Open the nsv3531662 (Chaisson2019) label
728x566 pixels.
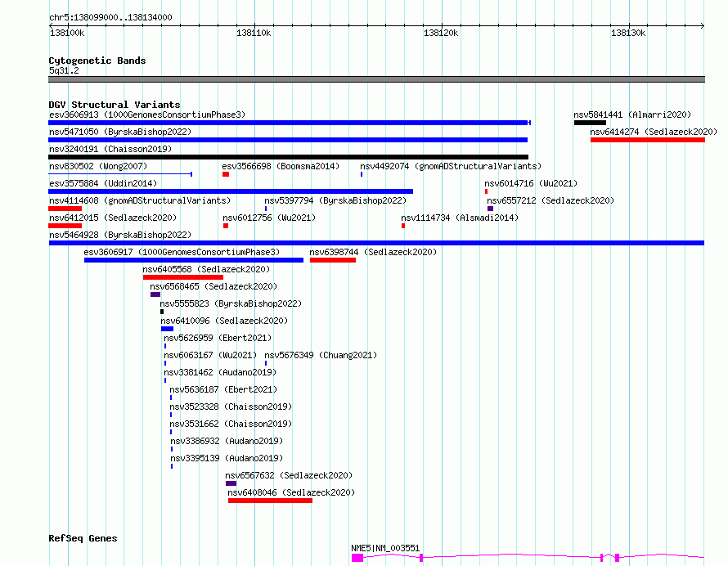click(231, 424)
